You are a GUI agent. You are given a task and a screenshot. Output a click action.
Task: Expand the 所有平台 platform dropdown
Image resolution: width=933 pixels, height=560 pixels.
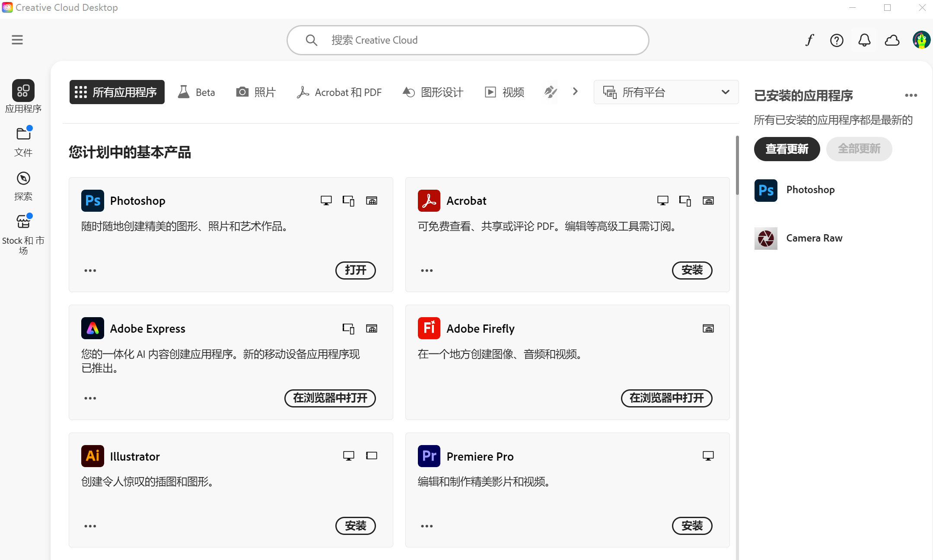(x=666, y=92)
